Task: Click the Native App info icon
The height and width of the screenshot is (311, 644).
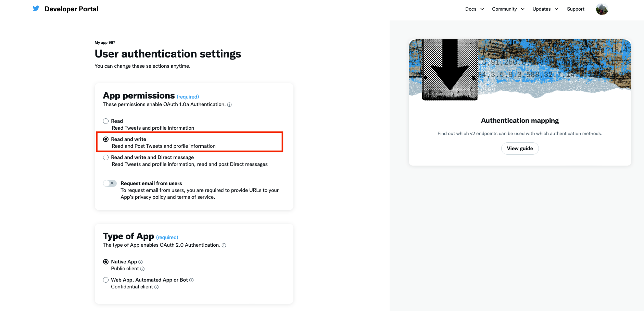Action: 140,262
